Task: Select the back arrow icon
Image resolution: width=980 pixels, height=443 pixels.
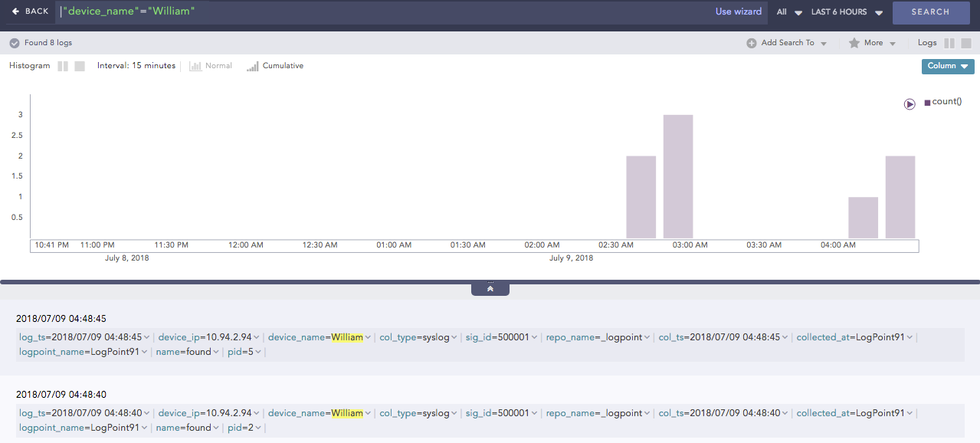Action: [17, 11]
